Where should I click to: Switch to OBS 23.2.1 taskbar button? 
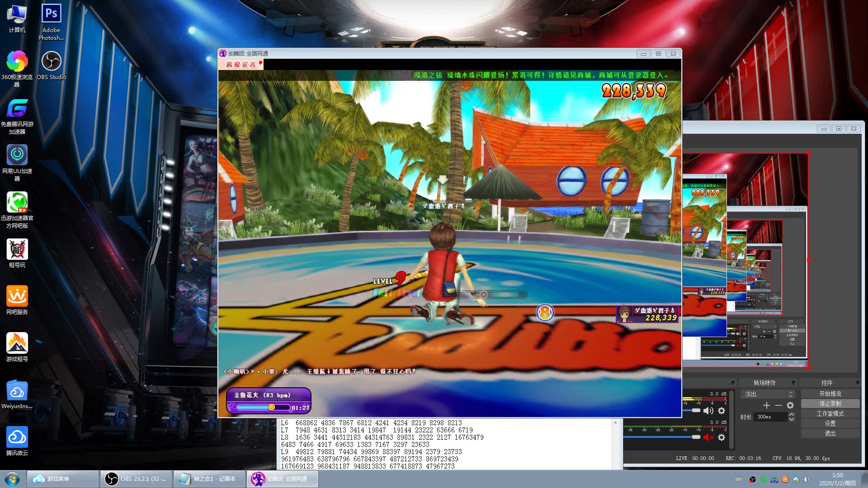136,479
